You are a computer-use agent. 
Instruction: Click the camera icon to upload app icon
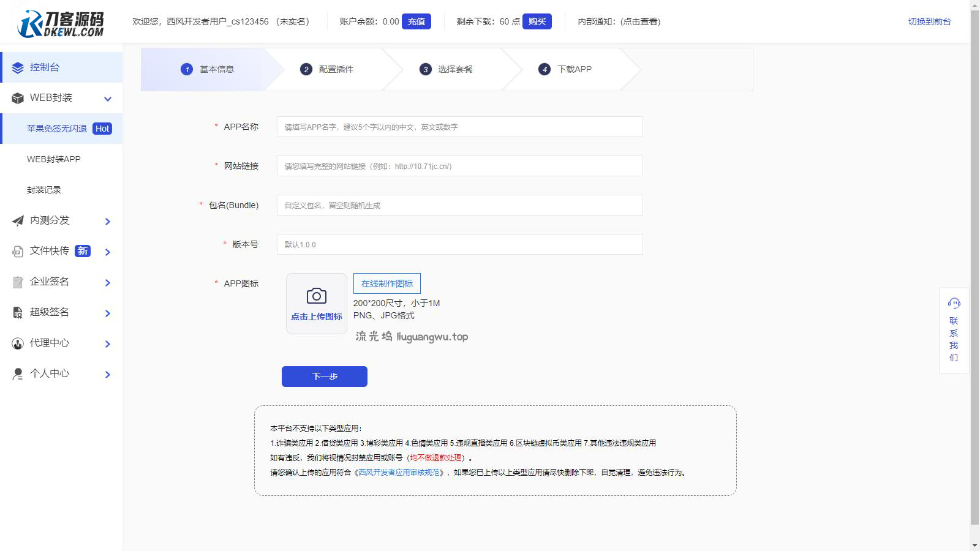point(316,297)
